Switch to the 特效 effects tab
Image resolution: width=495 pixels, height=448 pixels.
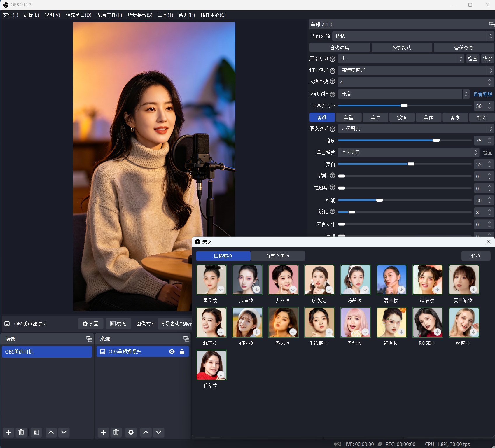[481, 117]
